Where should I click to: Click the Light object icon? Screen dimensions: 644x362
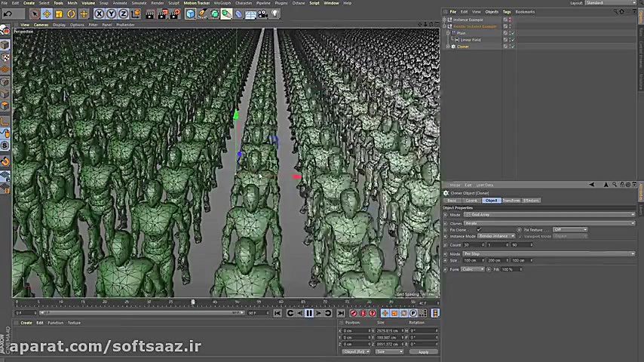coord(275,14)
